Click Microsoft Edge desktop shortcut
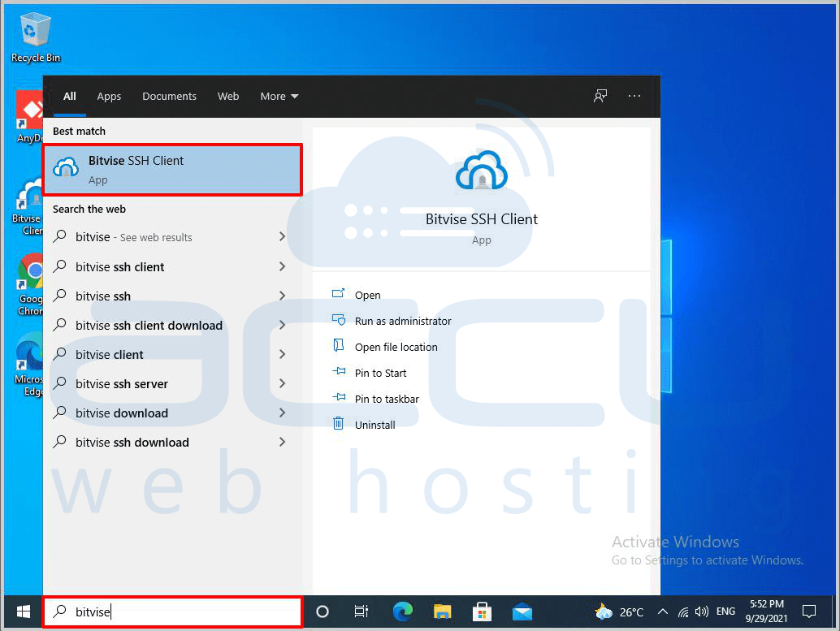The width and height of the screenshot is (840, 631). (29, 365)
